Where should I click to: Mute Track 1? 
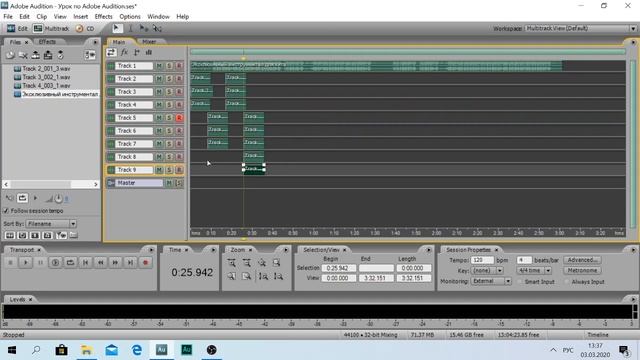(x=159, y=66)
